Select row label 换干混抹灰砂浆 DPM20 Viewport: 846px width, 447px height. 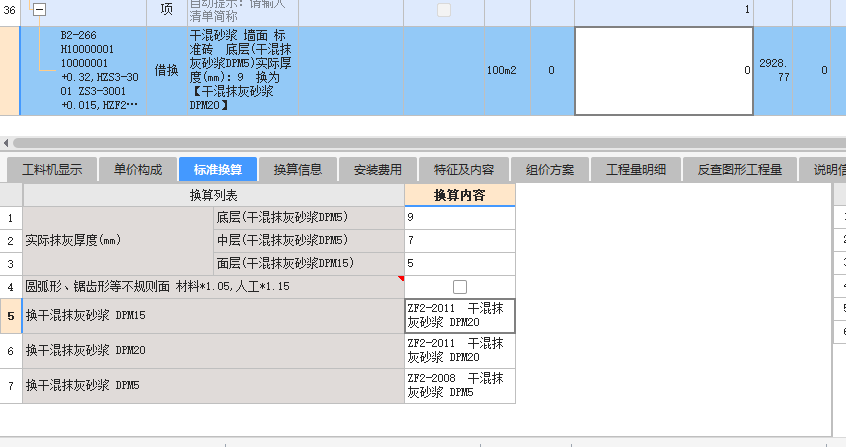(214, 351)
